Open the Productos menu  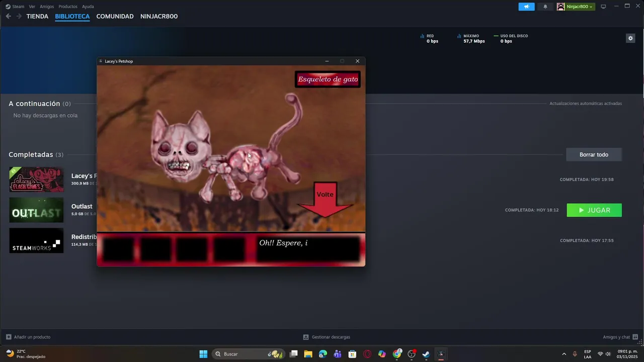pyautogui.click(x=68, y=7)
